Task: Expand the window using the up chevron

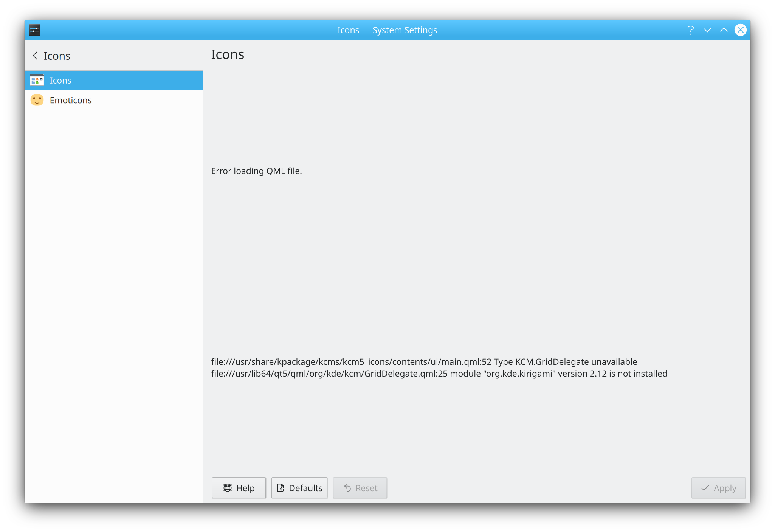Action: [724, 30]
